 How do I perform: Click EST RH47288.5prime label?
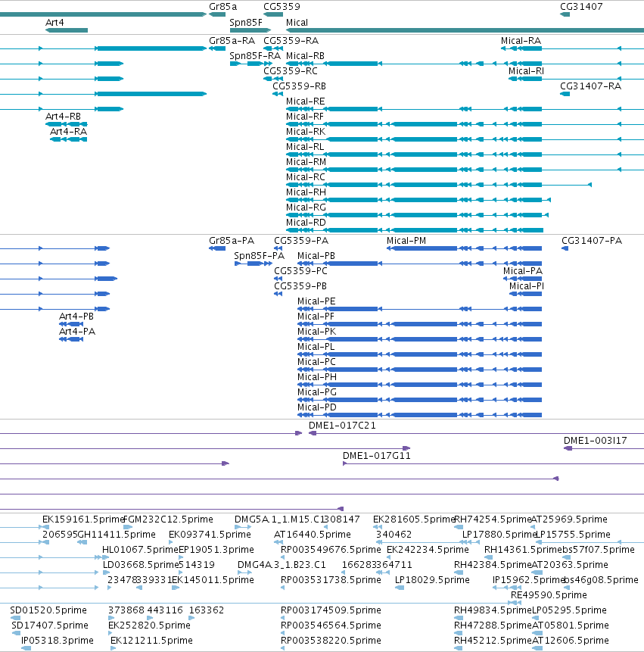point(493,625)
